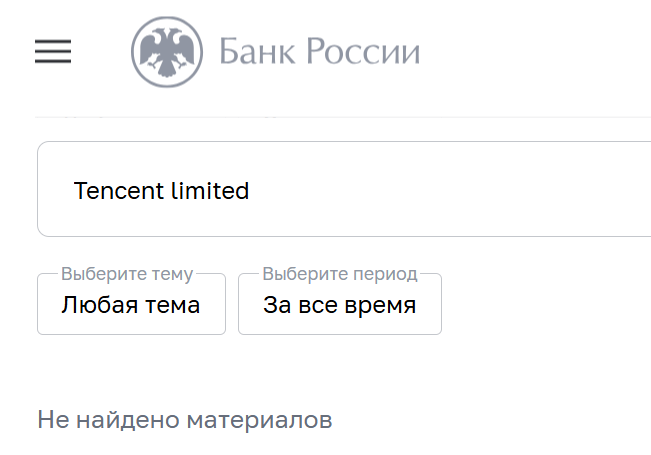Go home via the Банк России wordmark
The width and height of the screenshot is (651, 455).
click(x=319, y=51)
